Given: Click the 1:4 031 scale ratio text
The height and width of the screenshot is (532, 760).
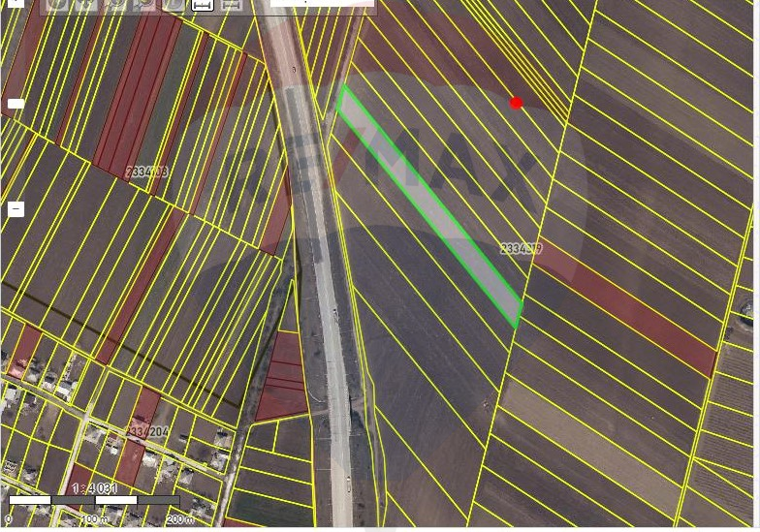Looking at the screenshot, I should 94,488.
